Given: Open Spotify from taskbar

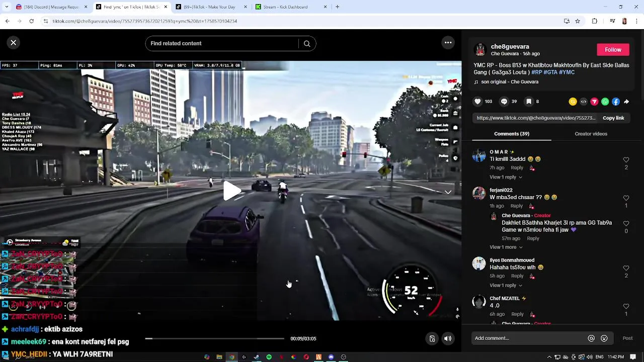Looking at the screenshot, I should pyautogui.click(x=269, y=357).
